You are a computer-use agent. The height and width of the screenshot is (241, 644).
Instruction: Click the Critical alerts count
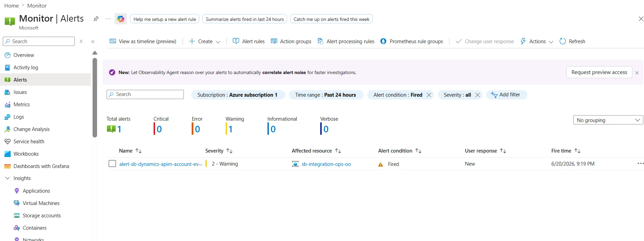click(x=159, y=129)
